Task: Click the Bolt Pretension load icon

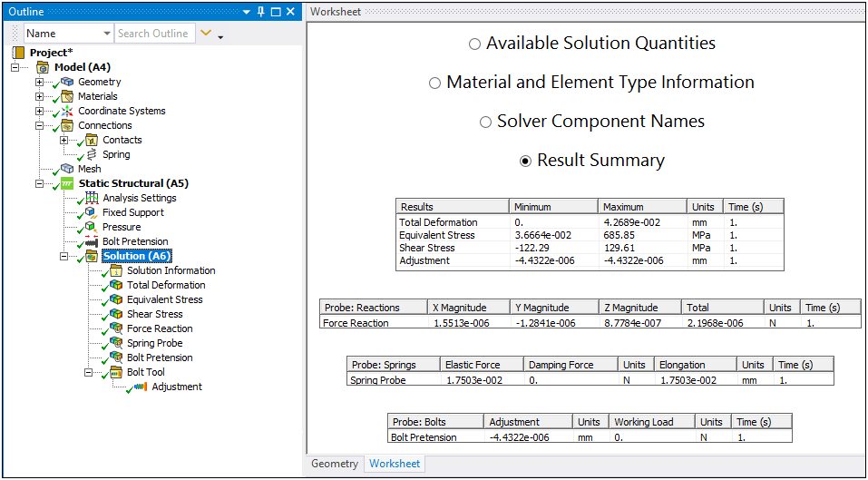Action: coord(91,241)
